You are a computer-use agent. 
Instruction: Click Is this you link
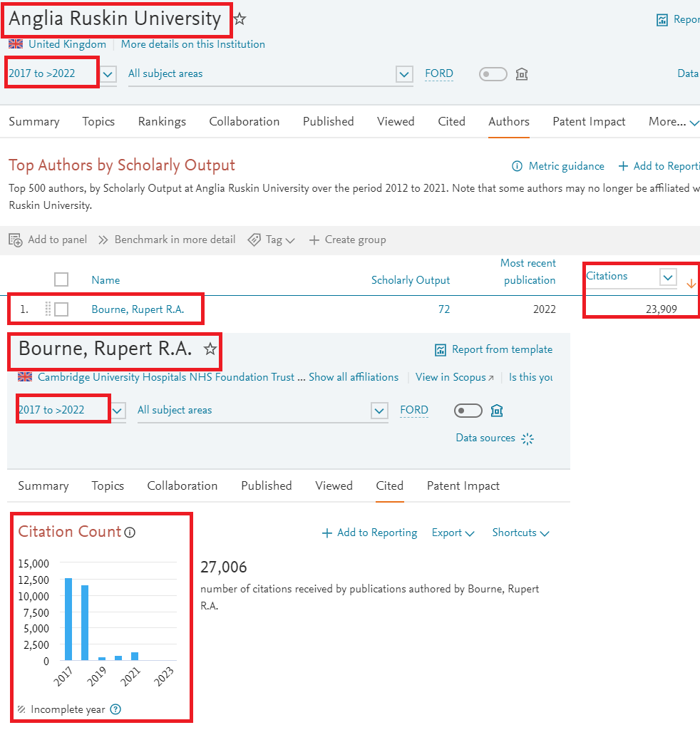click(530, 377)
